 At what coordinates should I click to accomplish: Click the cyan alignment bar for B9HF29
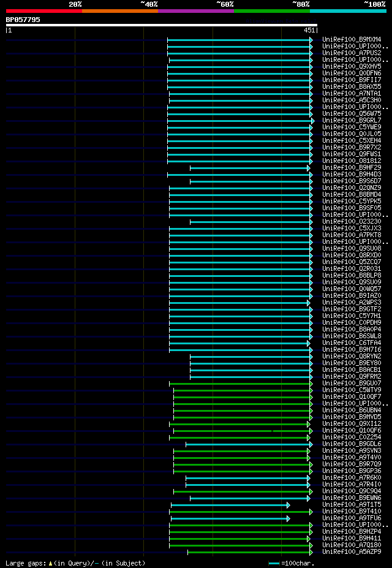pyautogui.click(x=249, y=168)
